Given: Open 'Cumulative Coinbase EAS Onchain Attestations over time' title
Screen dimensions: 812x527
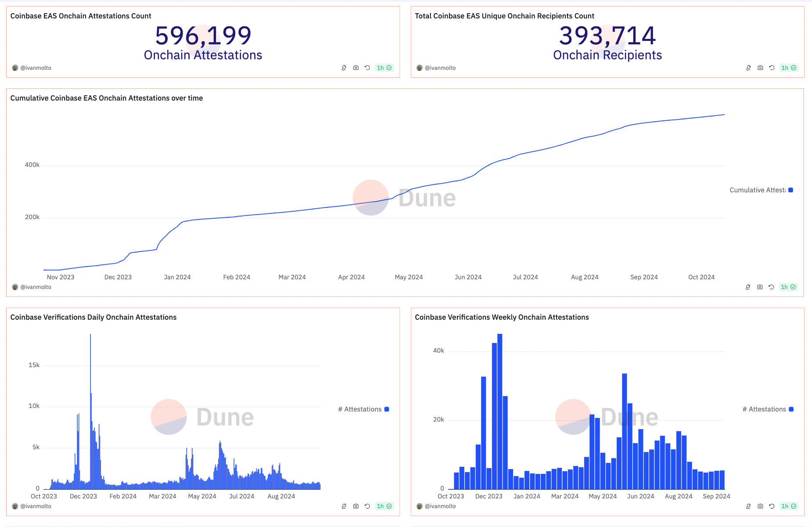Looking at the screenshot, I should 107,98.
